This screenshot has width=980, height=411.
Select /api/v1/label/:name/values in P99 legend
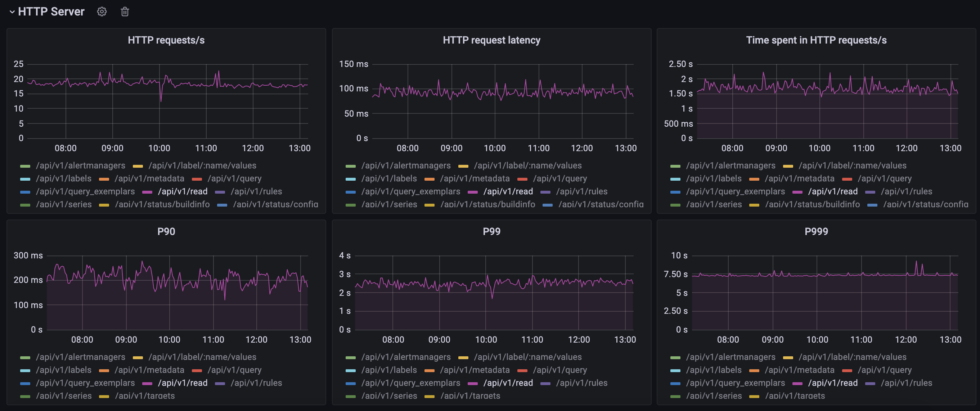527,357
